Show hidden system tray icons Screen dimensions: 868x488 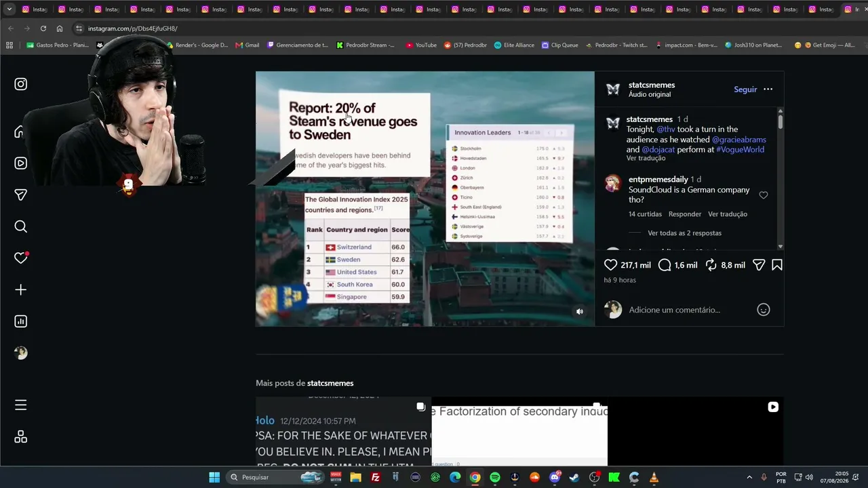coord(749,477)
